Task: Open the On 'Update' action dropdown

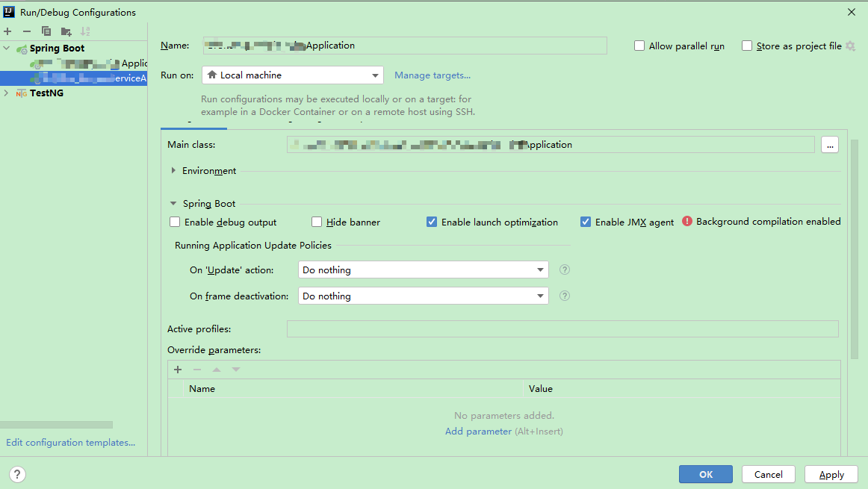Action: pos(424,270)
